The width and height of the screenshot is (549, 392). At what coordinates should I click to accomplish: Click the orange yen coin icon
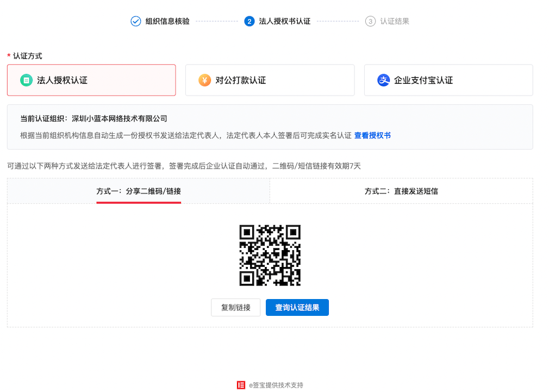pyautogui.click(x=204, y=80)
